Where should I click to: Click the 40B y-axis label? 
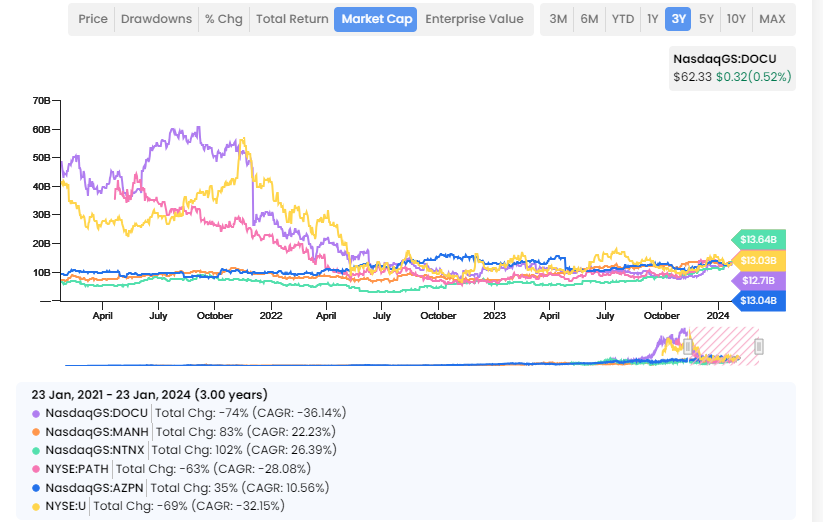click(x=41, y=186)
